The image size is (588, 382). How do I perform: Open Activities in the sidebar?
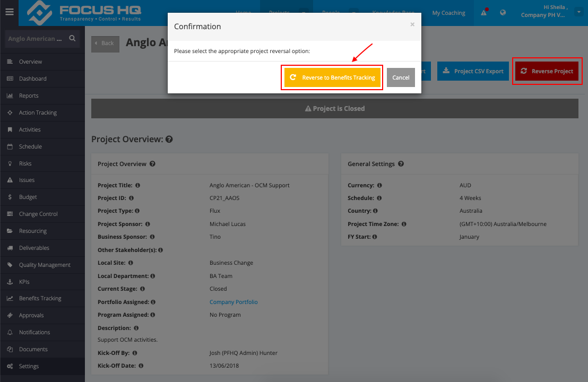42,129
